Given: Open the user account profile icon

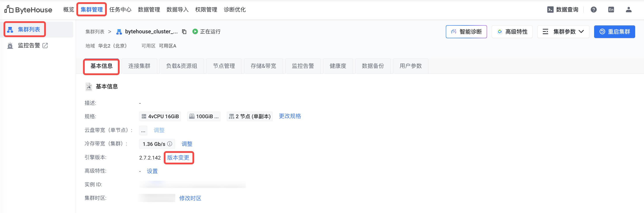Looking at the screenshot, I should tap(629, 10).
